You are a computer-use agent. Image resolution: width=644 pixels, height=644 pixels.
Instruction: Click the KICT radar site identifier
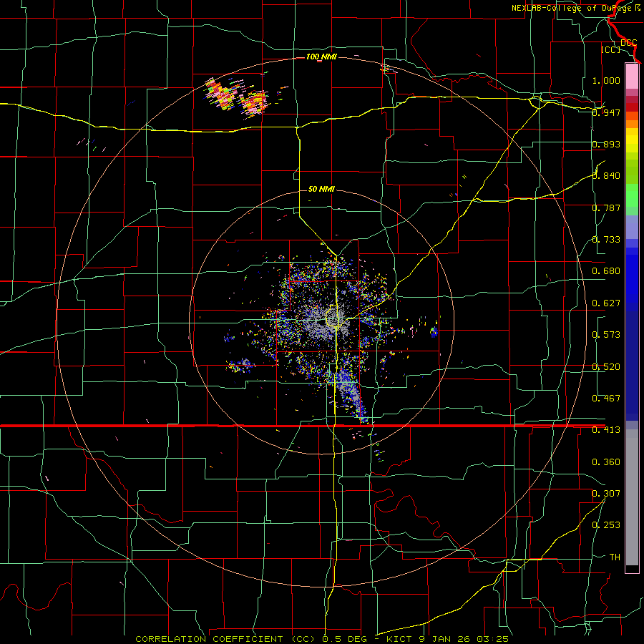click(401, 639)
